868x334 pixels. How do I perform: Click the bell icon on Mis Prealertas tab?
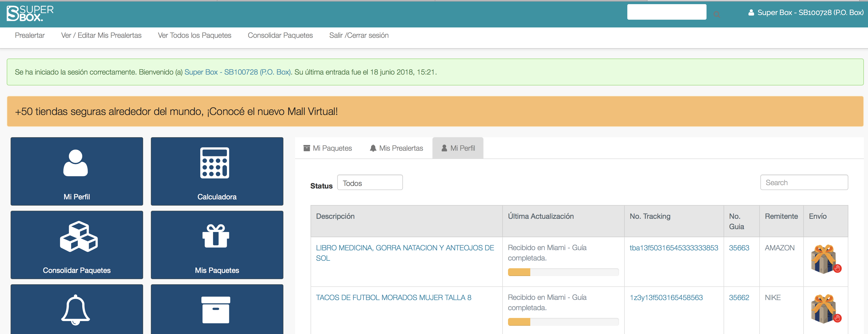pos(373,148)
